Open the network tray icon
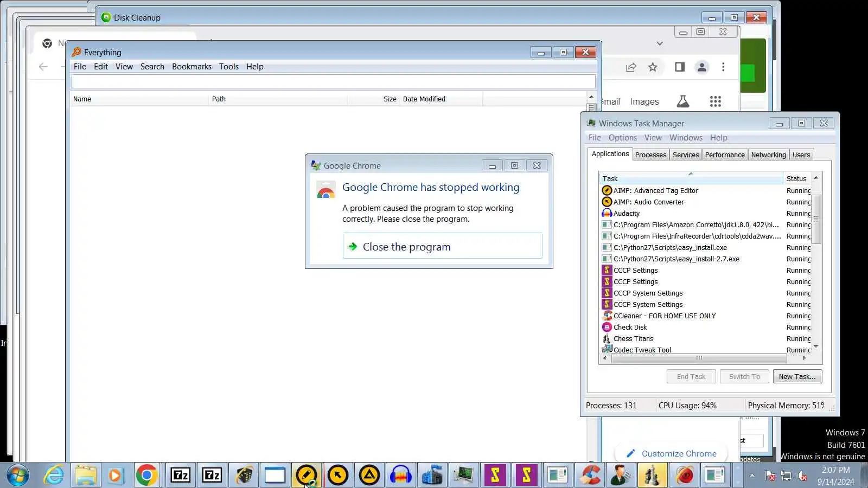The image size is (868, 488). tap(786, 476)
